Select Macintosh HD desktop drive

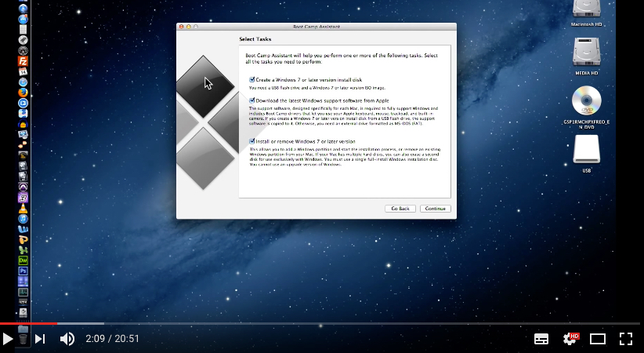pos(586,13)
